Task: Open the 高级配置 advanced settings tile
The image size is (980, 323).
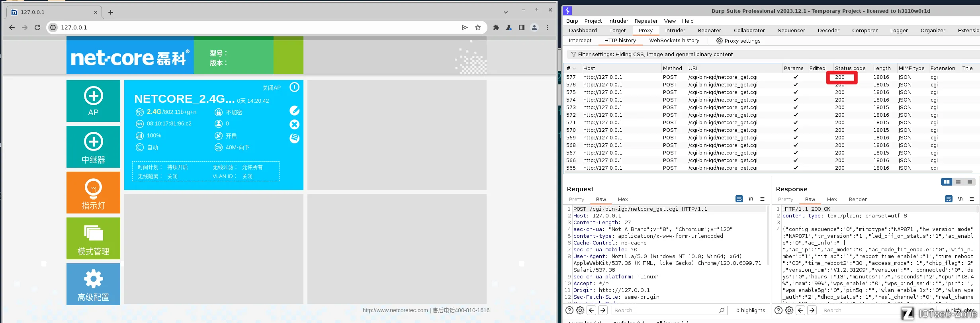Action: 93,284
